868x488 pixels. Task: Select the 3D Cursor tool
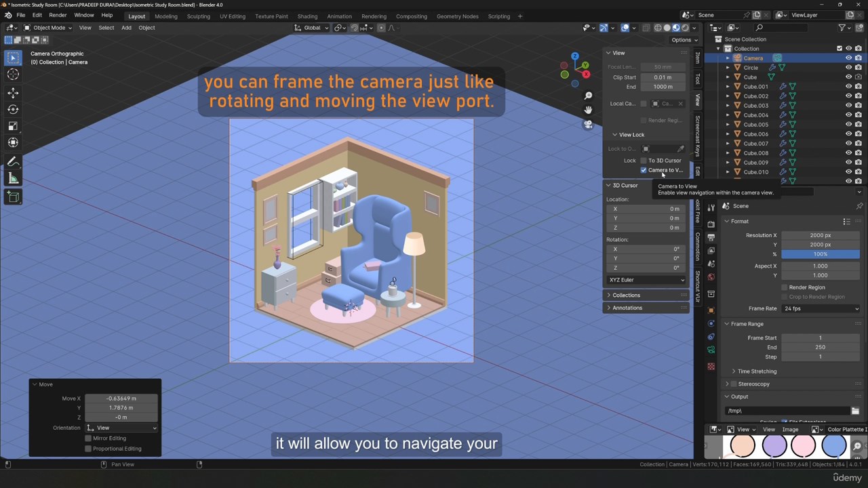click(x=13, y=75)
